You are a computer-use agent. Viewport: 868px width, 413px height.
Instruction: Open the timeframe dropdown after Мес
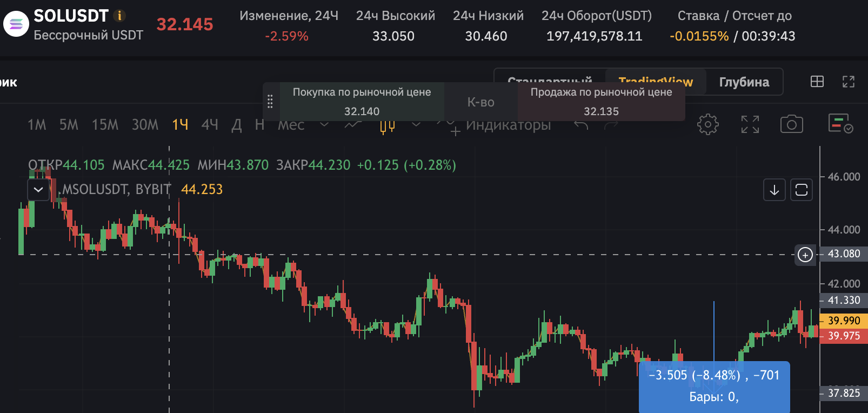(324, 125)
